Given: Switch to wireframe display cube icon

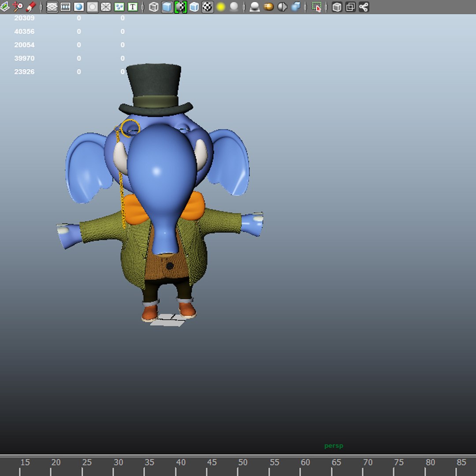Looking at the screenshot, I should [x=154, y=7].
